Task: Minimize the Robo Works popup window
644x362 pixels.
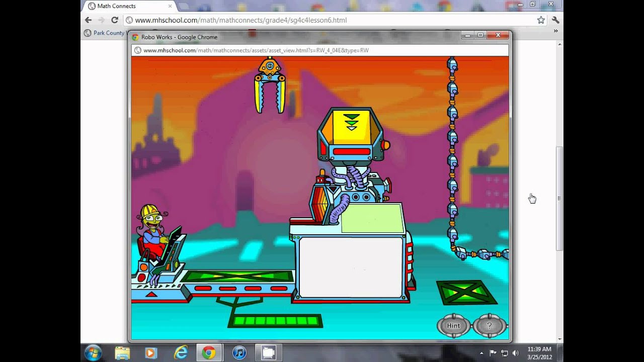Action: tap(468, 35)
